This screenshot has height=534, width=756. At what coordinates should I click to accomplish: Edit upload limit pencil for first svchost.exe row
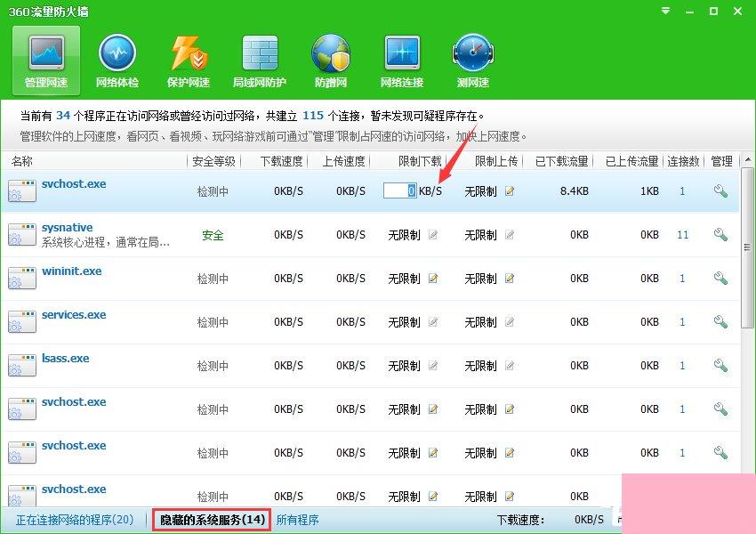click(x=510, y=191)
